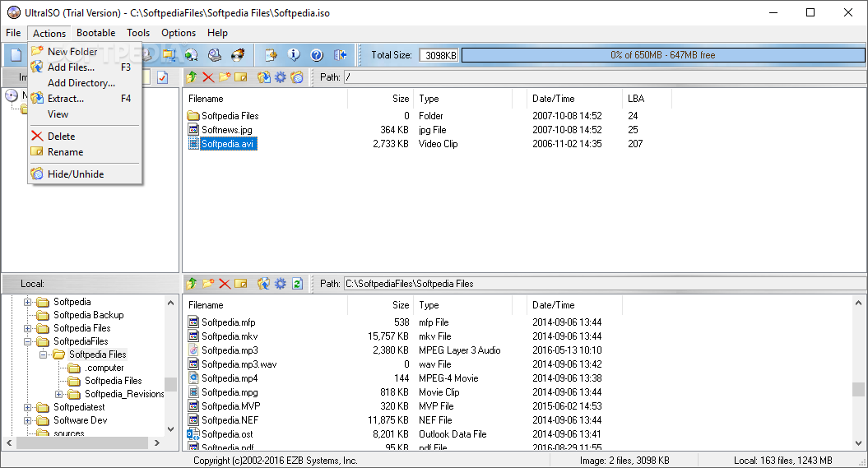Viewport: 868px width, 468px height.
Task: Expand the top-level Softpedia Files folder
Action: pyautogui.click(x=27, y=329)
